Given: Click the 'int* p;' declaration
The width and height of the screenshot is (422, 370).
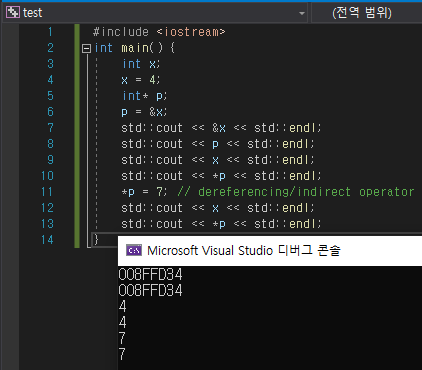Looking at the screenshot, I should click(x=144, y=96).
